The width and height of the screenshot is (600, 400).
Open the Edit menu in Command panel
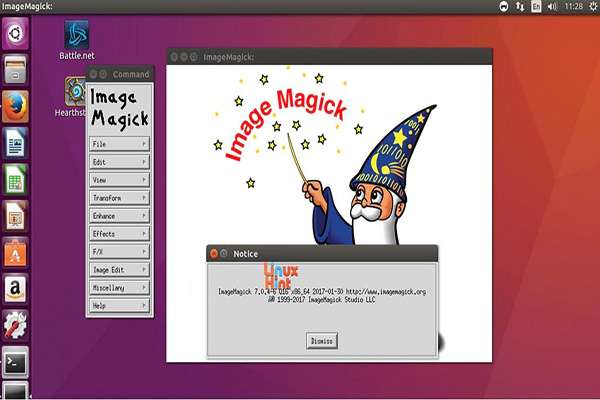pyautogui.click(x=119, y=162)
